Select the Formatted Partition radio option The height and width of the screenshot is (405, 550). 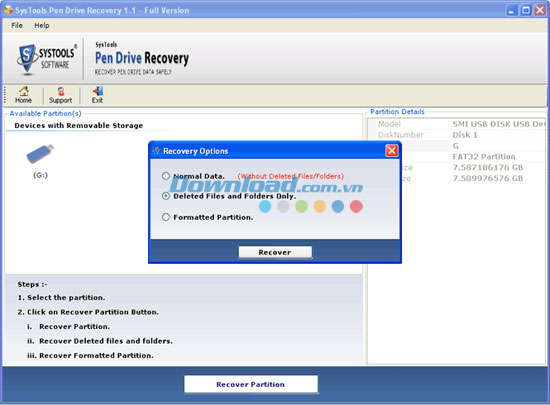166,217
